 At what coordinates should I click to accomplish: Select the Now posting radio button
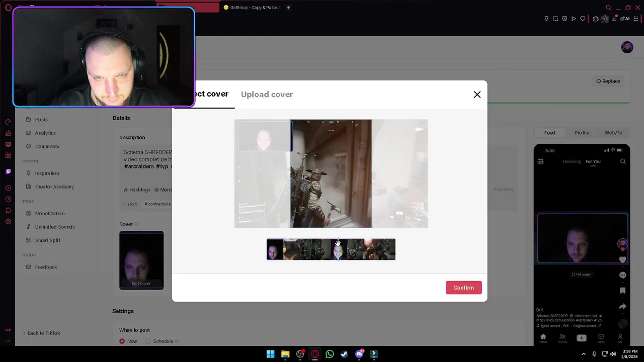click(122, 341)
